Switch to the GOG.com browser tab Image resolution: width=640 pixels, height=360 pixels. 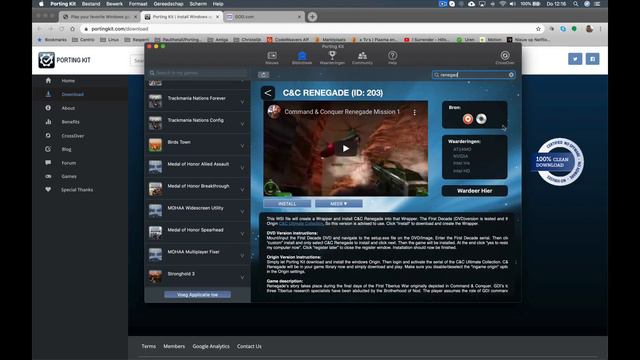263,17
